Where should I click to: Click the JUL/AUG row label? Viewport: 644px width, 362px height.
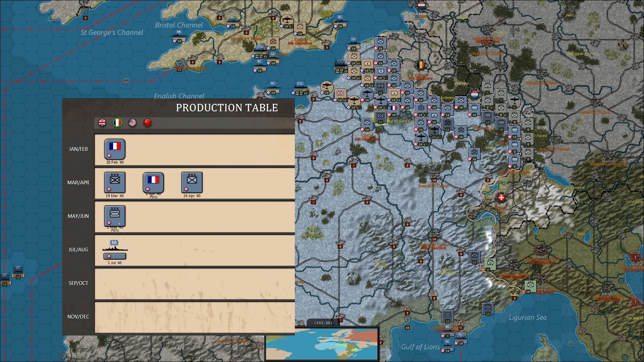(x=78, y=250)
